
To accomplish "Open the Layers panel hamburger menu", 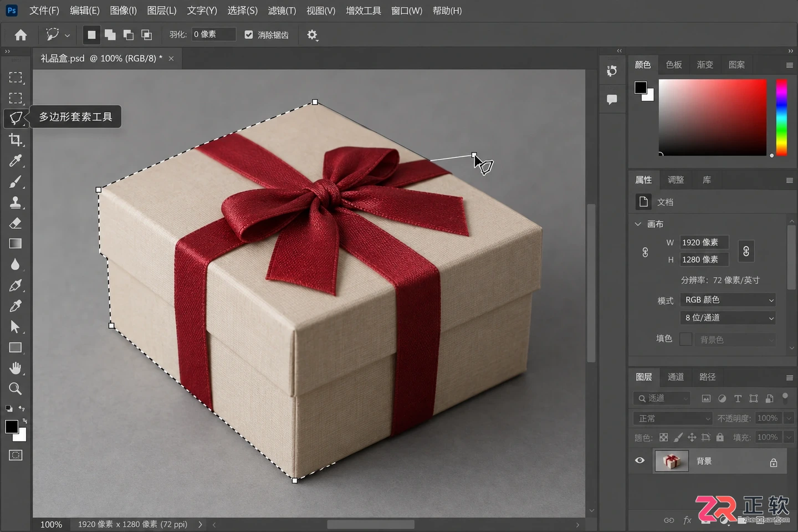I will point(789,377).
